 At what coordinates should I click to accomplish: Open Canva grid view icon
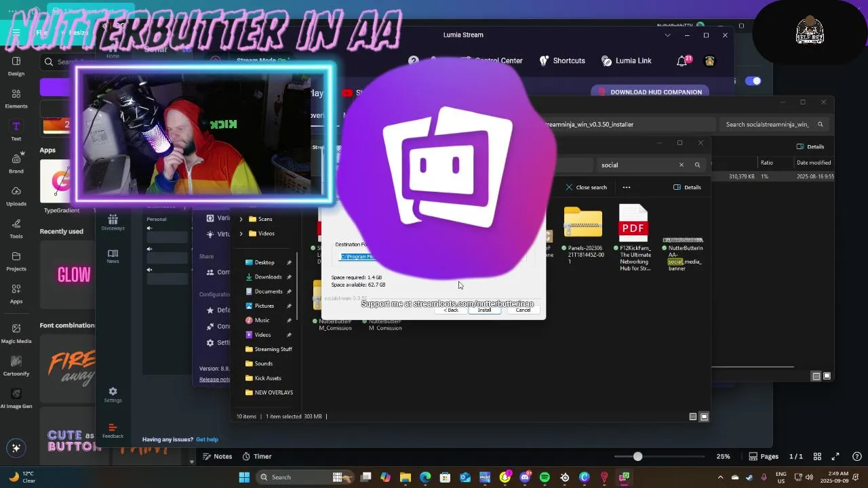tap(818, 457)
